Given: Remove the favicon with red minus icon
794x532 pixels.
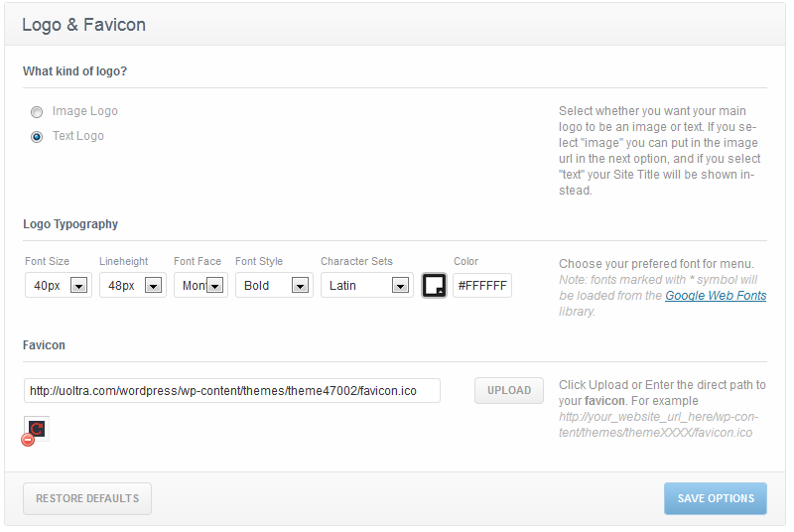Looking at the screenshot, I should (x=28, y=440).
